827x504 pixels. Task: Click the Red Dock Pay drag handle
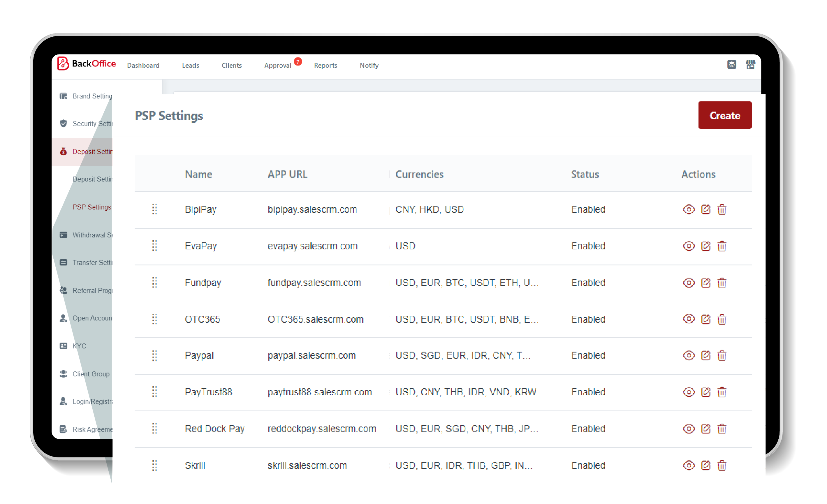(154, 428)
